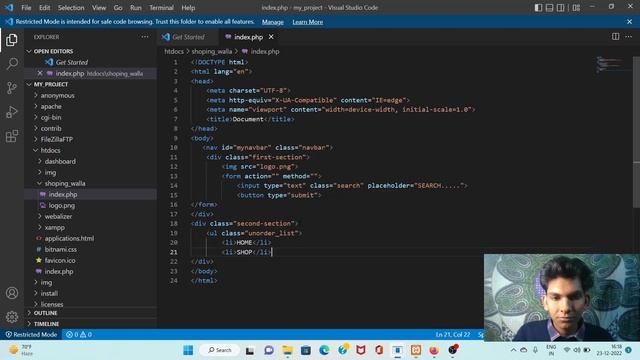This screenshot has height=360, width=640.
Task: Open the View menu
Action: coord(99,8)
